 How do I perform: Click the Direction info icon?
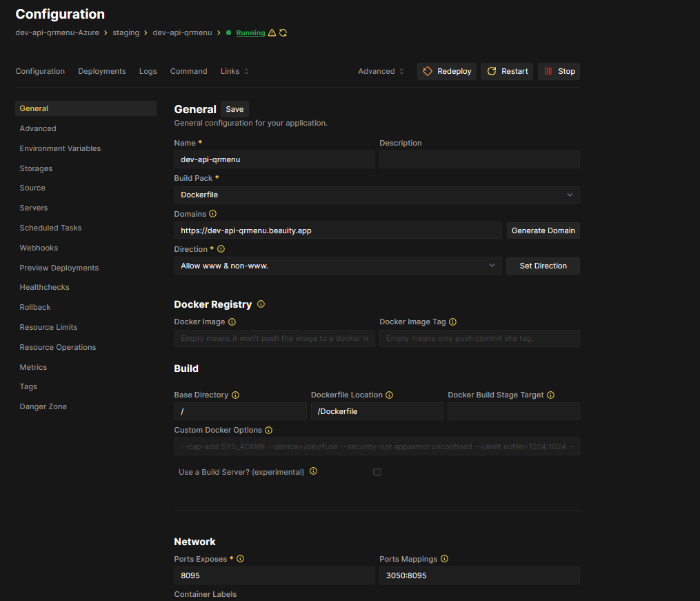(x=221, y=249)
